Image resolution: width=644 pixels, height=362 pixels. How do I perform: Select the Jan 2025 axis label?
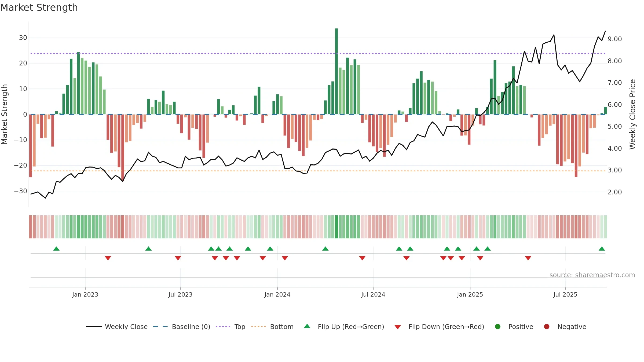pos(470,294)
